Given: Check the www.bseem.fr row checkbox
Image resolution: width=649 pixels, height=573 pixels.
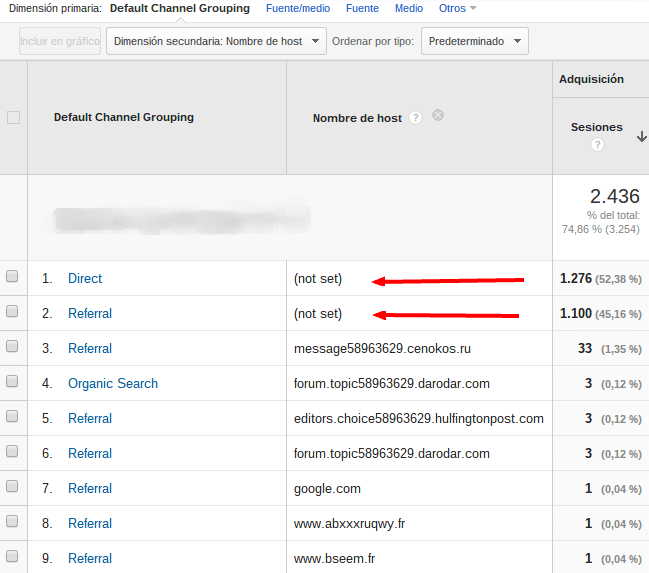Looking at the screenshot, I should tap(12, 556).
